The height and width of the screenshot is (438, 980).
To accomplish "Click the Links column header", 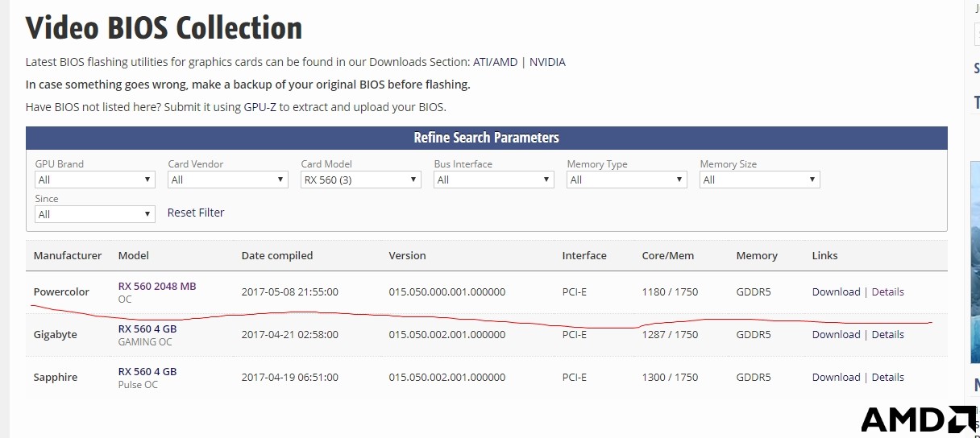I will pos(825,255).
